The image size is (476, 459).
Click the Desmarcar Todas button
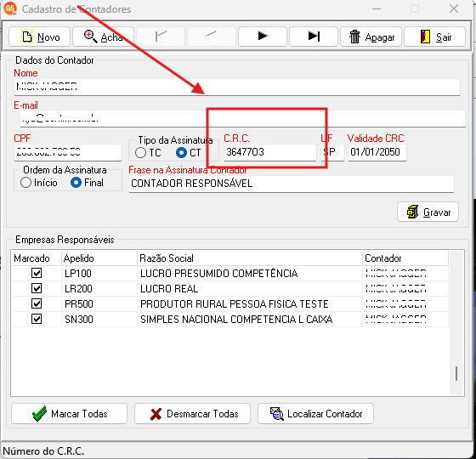point(192,414)
